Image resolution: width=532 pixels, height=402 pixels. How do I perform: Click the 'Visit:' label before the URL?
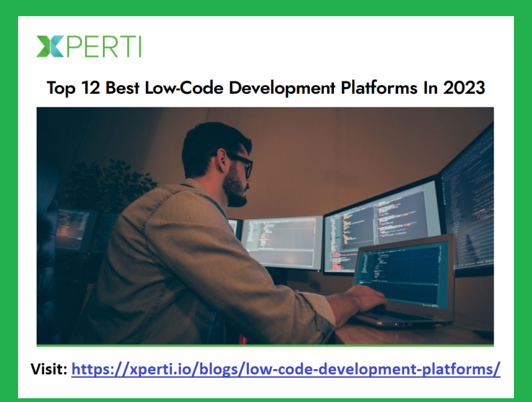(x=49, y=368)
